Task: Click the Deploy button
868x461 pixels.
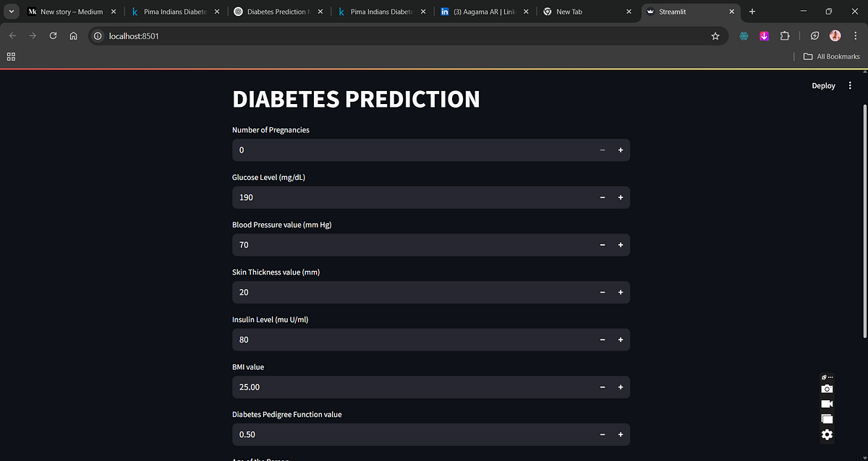Action: coord(823,85)
